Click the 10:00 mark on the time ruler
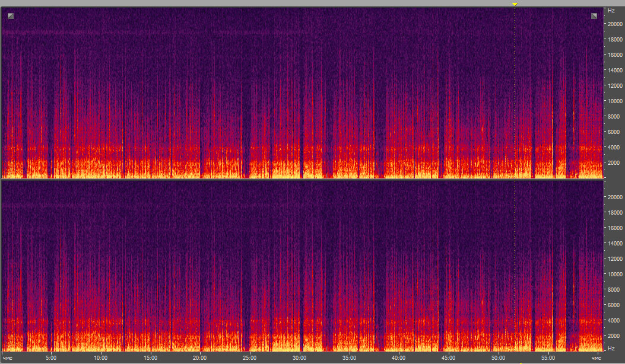Image resolution: width=625 pixels, height=364 pixels. click(100, 358)
